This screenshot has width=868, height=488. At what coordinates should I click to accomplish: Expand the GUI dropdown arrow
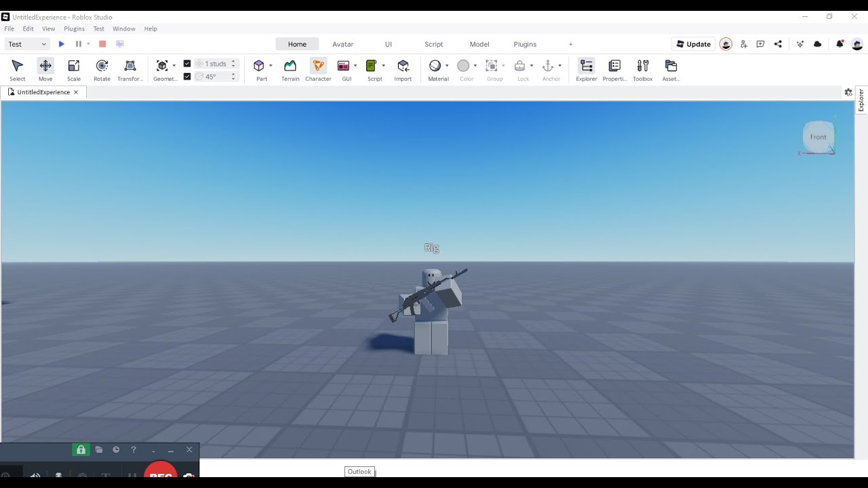[x=355, y=66]
